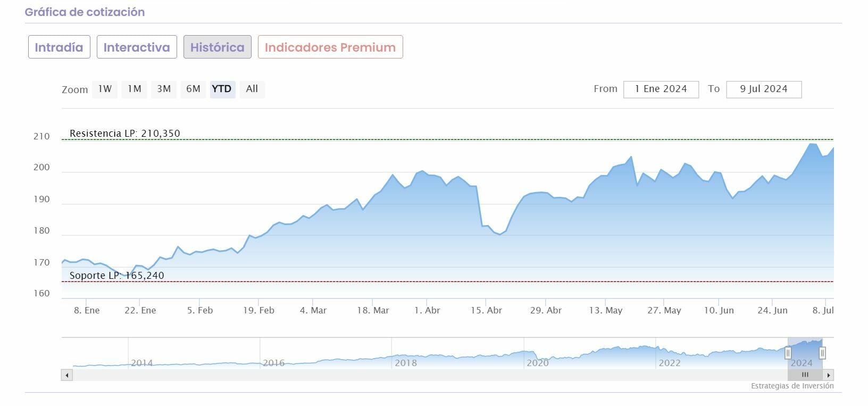Edit the From date field
This screenshot has width=868, height=406.
point(661,89)
